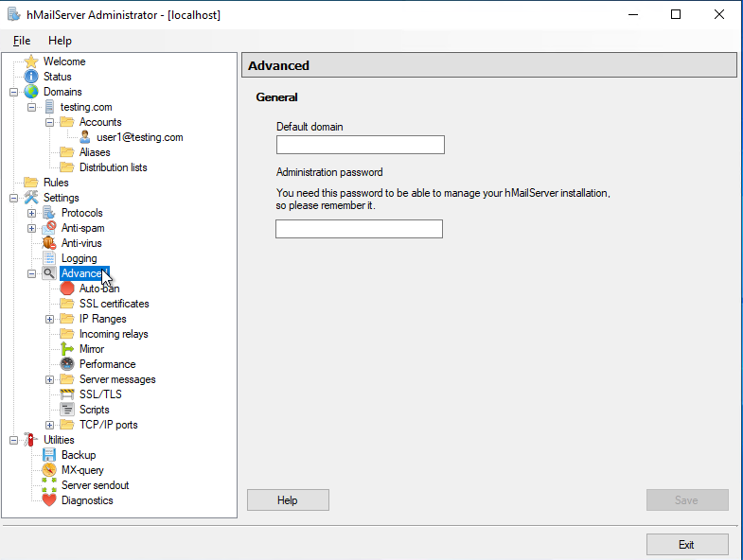Click the Exit button
The width and height of the screenshot is (743, 560).
(x=687, y=544)
